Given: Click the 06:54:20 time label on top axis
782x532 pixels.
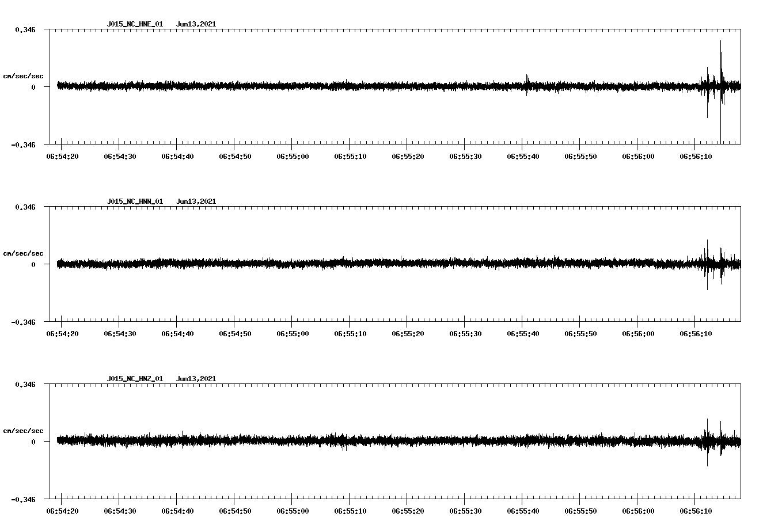Looking at the screenshot, I should [x=63, y=154].
